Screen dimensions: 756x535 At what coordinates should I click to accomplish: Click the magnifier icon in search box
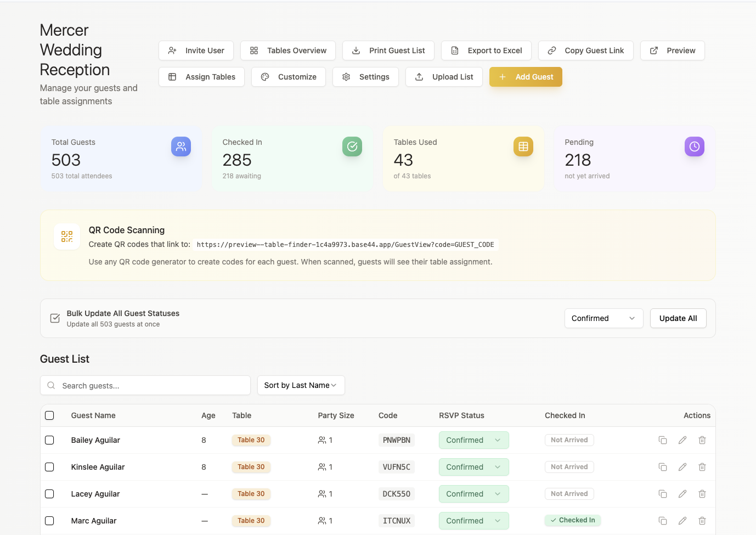pos(51,385)
